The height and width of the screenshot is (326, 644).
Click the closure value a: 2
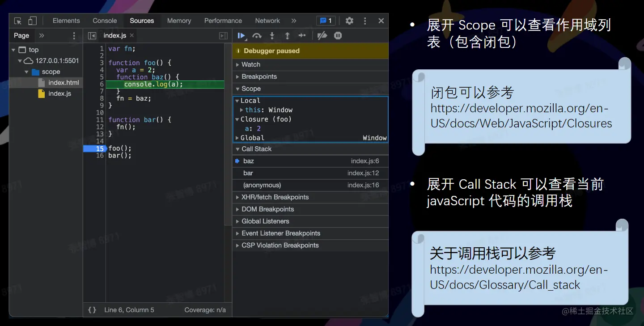(x=253, y=129)
